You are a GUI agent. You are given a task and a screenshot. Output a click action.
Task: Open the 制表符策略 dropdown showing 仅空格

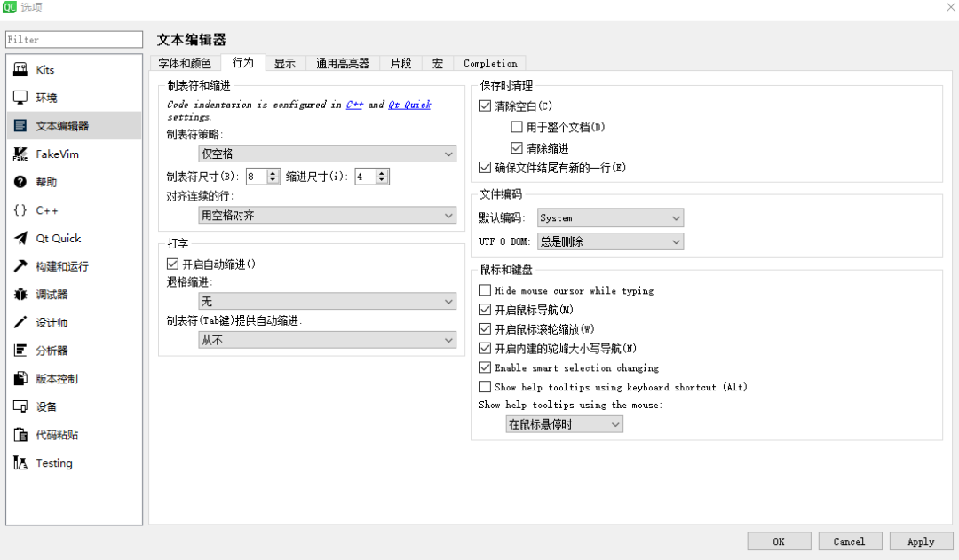[327, 153]
